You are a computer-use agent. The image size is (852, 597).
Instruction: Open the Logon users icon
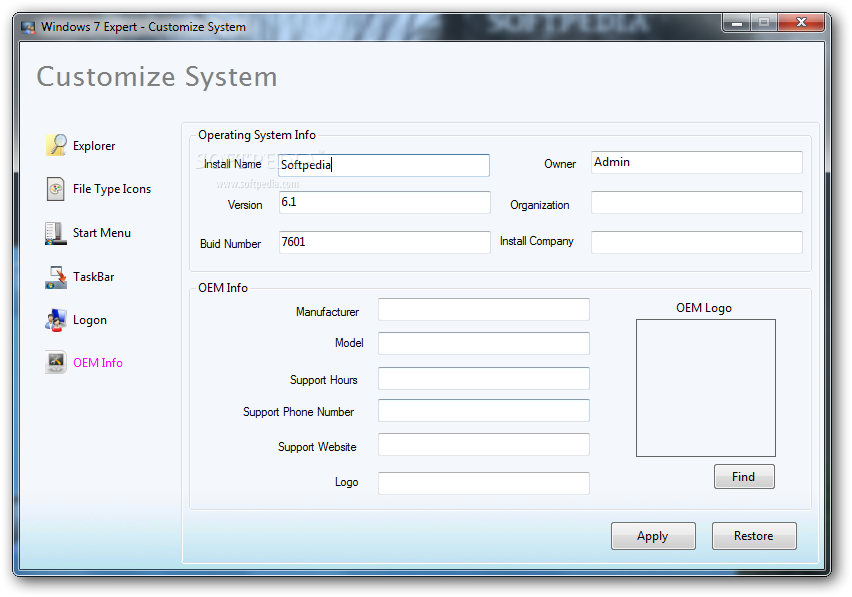coord(55,320)
